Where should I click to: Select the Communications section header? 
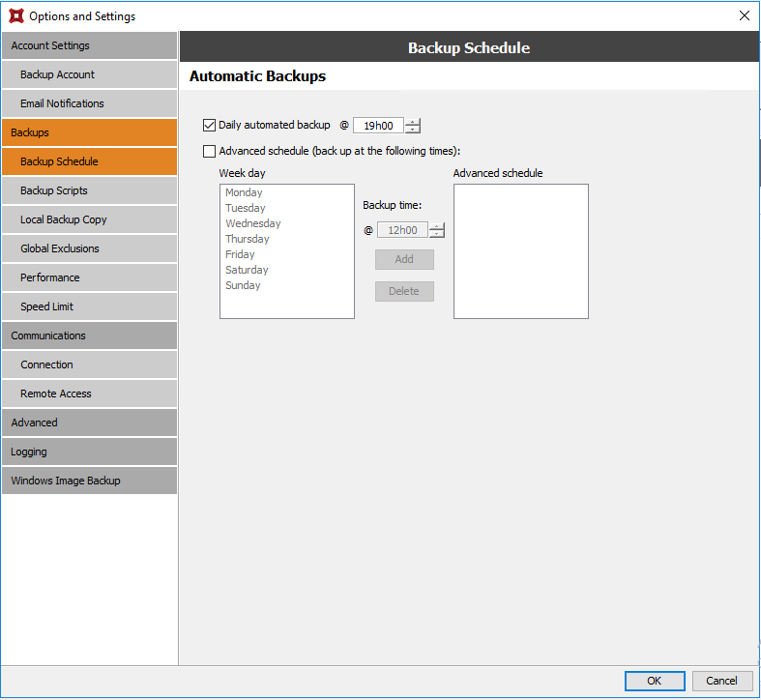click(x=89, y=335)
